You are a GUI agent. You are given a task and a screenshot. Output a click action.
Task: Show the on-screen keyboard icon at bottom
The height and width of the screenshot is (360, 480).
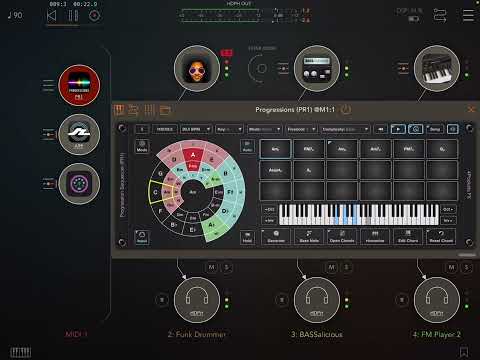coord(20,352)
